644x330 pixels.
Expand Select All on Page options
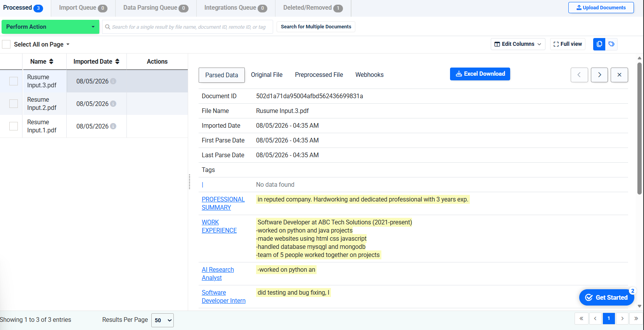(x=68, y=45)
